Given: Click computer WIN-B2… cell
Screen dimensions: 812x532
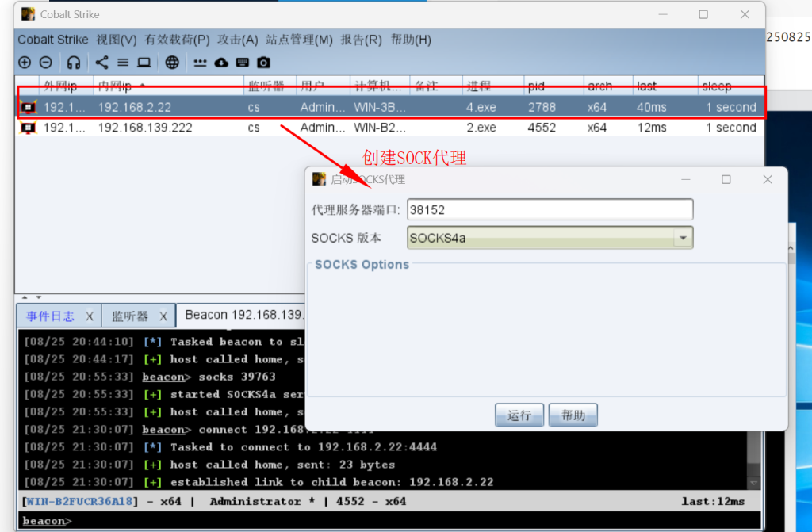Looking at the screenshot, I should (x=380, y=128).
